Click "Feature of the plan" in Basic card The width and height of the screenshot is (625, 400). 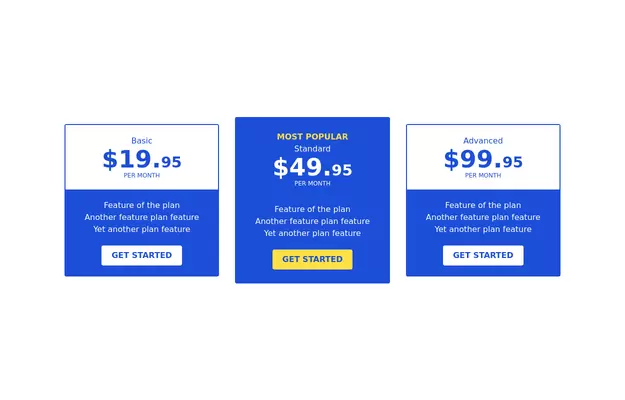tap(141, 205)
